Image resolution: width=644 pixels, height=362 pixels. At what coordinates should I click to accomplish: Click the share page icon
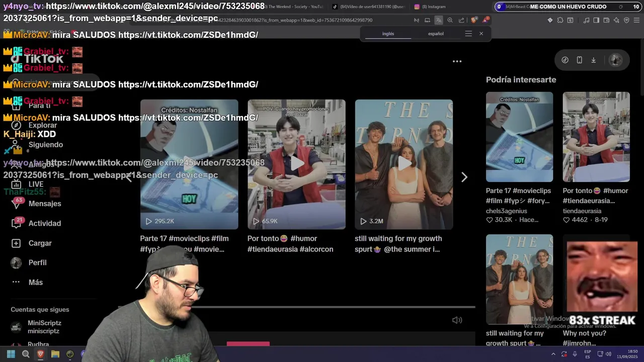click(461, 20)
